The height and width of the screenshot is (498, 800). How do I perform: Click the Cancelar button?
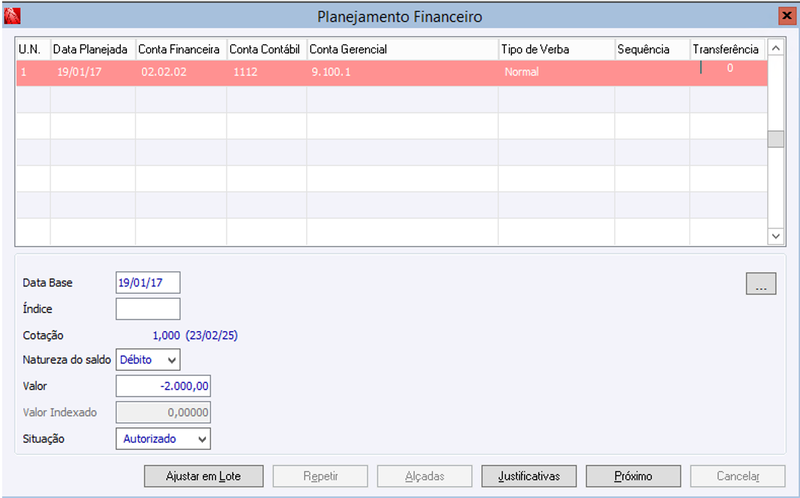738,476
